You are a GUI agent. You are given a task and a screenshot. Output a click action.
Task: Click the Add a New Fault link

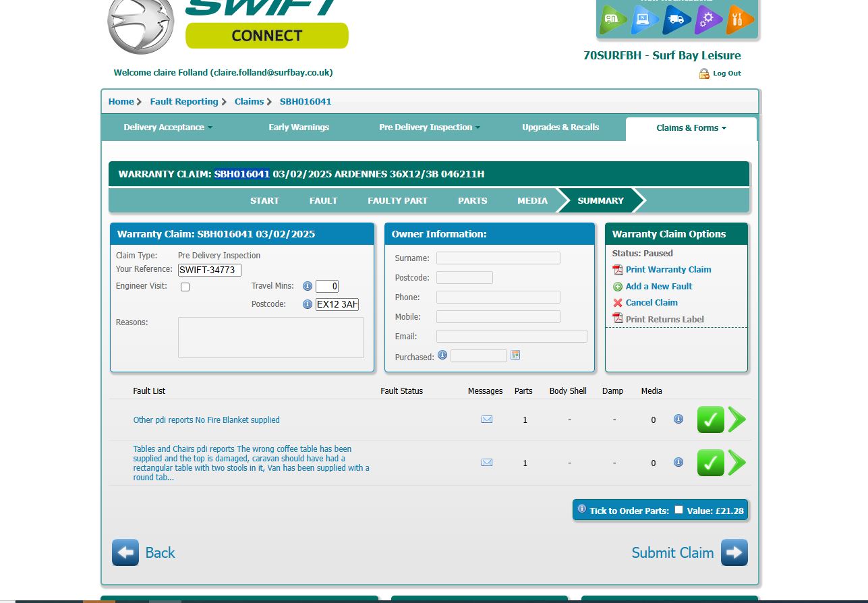click(x=659, y=287)
